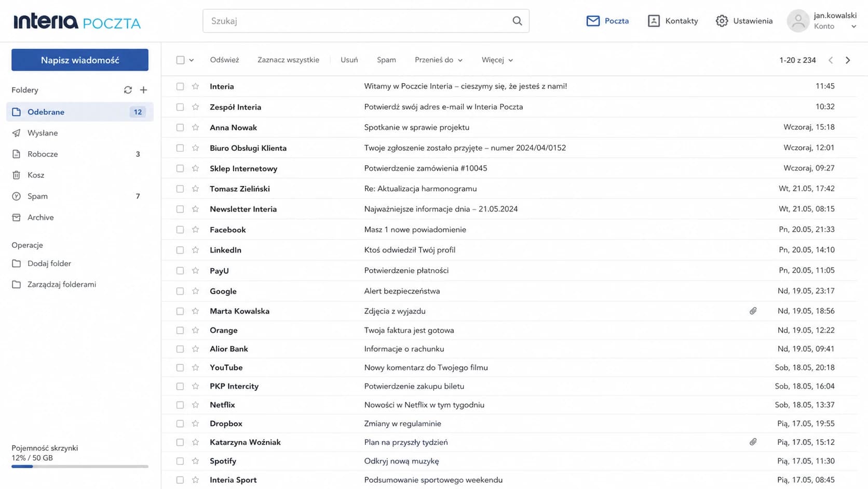Star the Facebook message

click(x=195, y=230)
